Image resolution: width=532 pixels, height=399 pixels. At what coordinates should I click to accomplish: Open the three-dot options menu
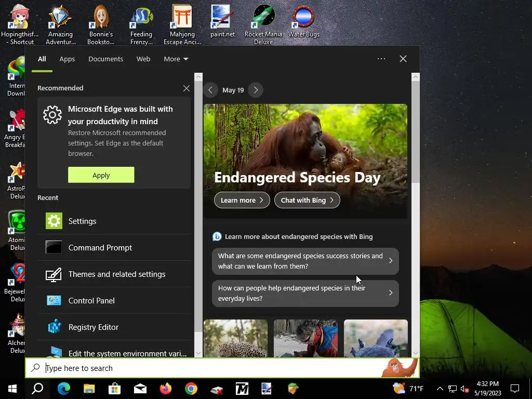tap(381, 59)
